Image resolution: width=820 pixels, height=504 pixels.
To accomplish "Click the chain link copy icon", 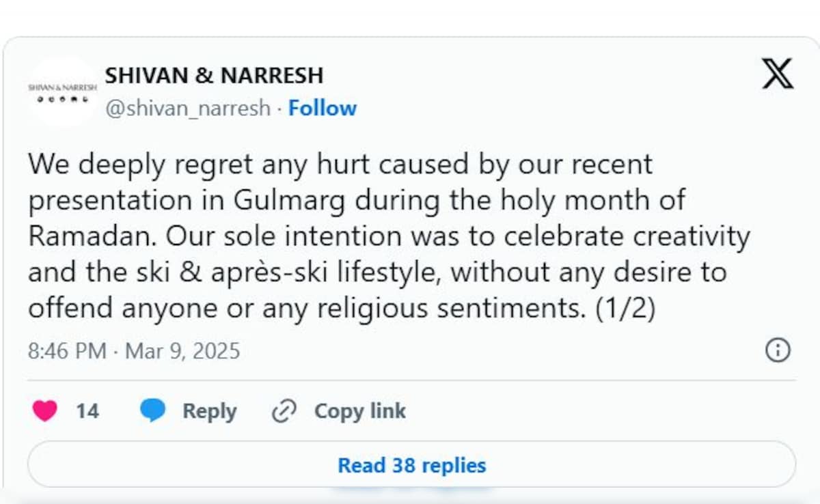I will point(283,411).
